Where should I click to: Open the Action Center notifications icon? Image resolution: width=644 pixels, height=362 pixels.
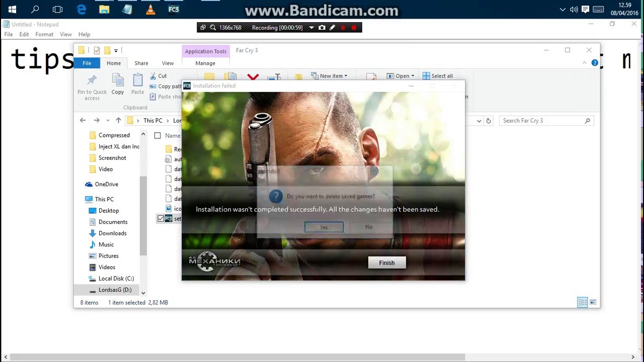point(586,10)
